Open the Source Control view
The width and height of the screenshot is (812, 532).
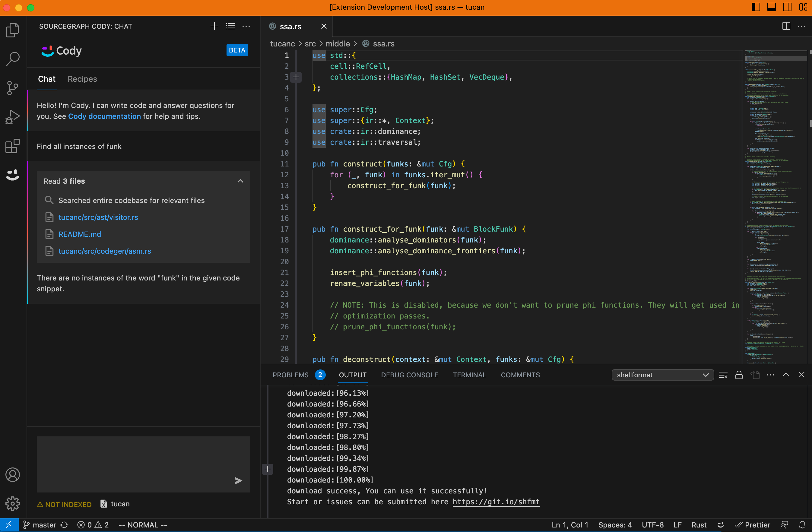(13, 88)
